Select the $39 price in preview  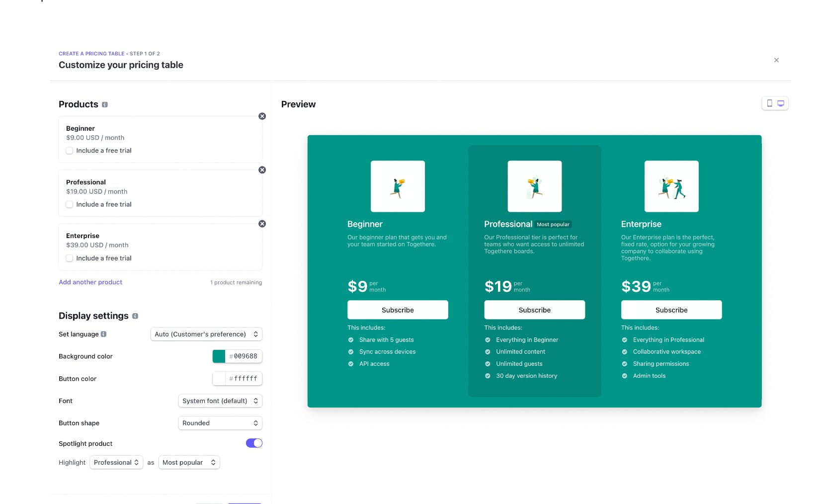(x=636, y=286)
